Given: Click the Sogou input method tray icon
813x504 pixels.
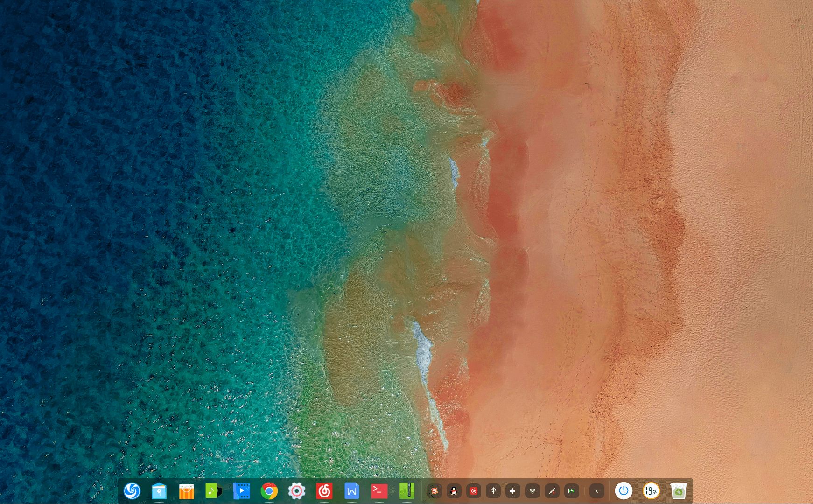Looking at the screenshot, I should tap(435, 491).
